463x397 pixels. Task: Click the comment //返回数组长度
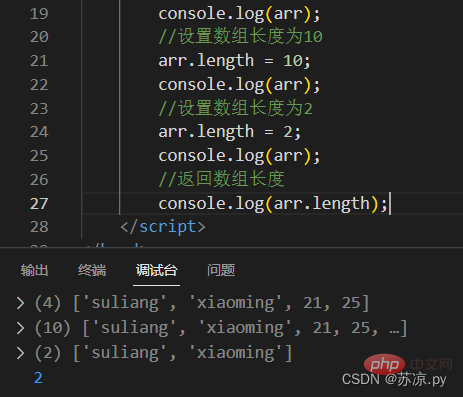pyautogui.click(x=222, y=179)
